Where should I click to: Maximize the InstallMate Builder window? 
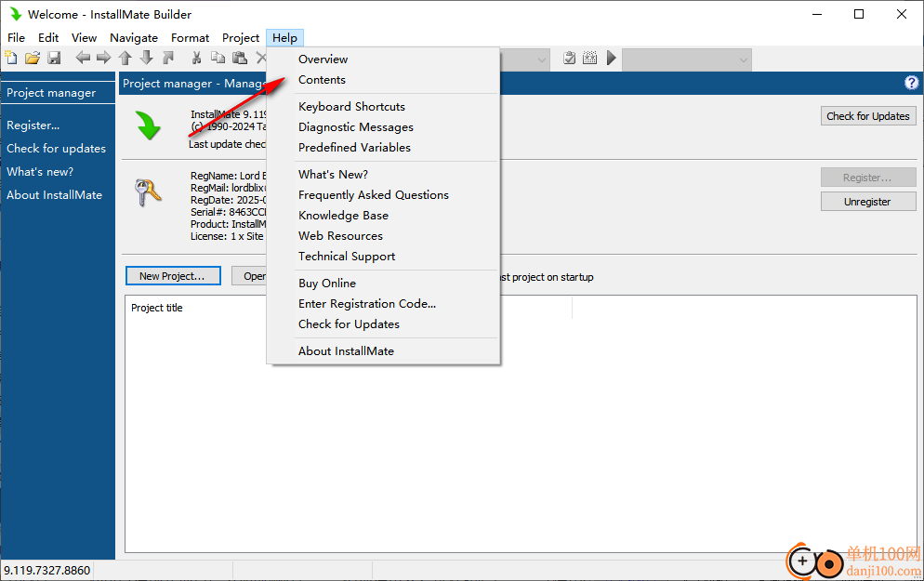(x=859, y=14)
